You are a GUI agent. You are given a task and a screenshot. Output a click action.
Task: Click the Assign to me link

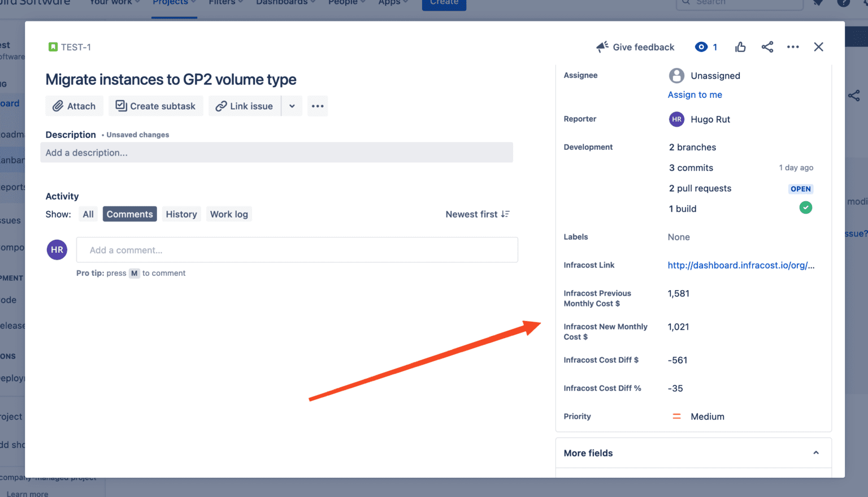695,94
